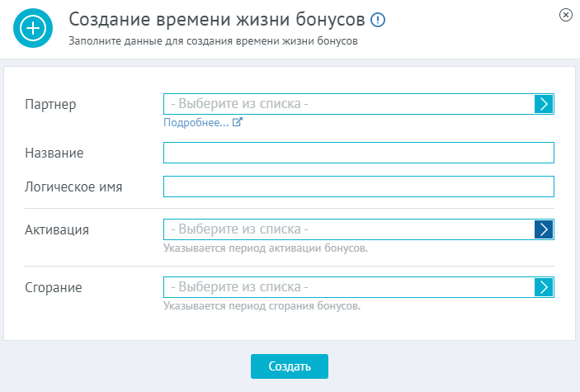Click the Создание времени жизни бонусов title
The image size is (580, 392).
coord(217,20)
